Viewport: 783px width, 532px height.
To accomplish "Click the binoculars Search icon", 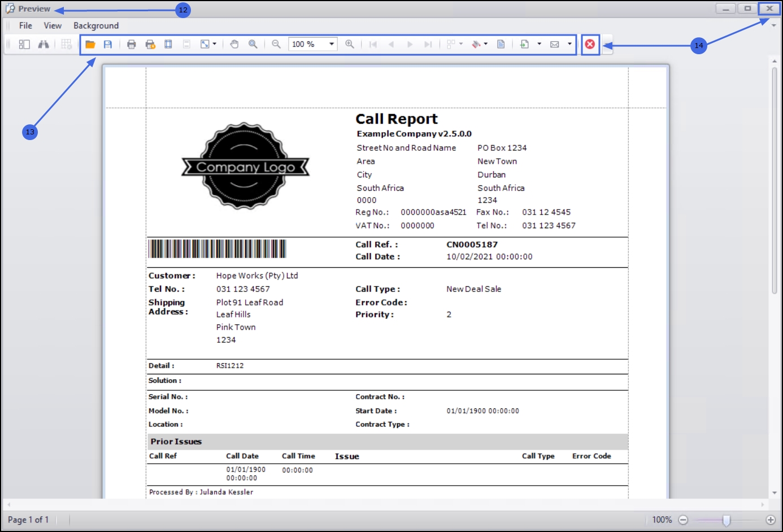I will (x=43, y=44).
